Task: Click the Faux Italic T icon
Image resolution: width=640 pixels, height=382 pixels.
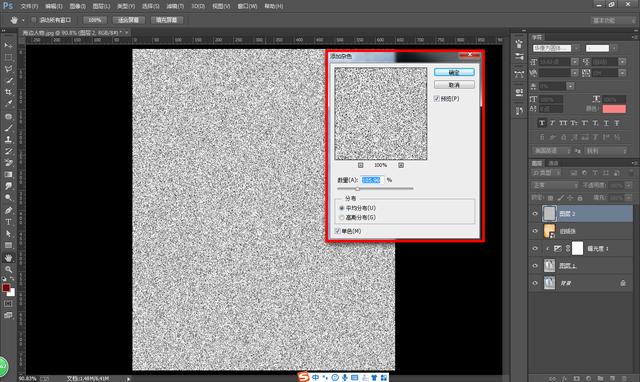Action: [x=553, y=123]
